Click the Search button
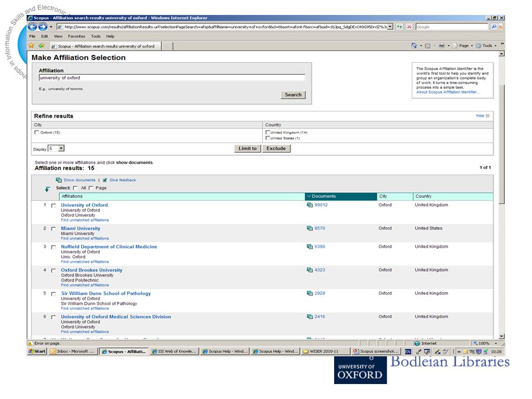 pyautogui.click(x=293, y=95)
